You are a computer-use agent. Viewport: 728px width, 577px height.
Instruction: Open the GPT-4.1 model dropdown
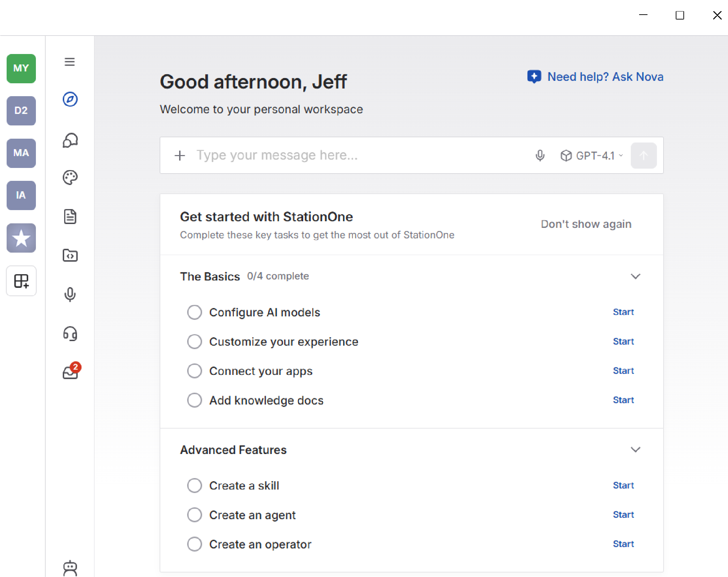[x=592, y=155]
